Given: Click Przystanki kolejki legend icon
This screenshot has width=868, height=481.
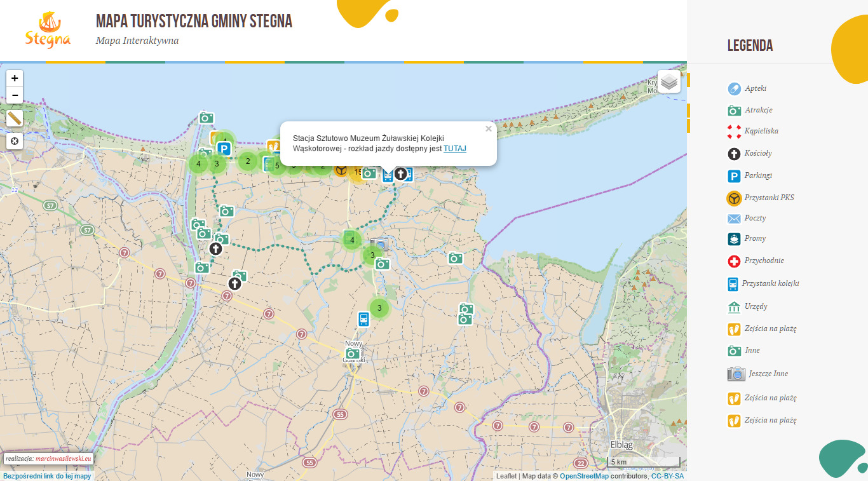Looking at the screenshot, I should pyautogui.click(x=734, y=283).
